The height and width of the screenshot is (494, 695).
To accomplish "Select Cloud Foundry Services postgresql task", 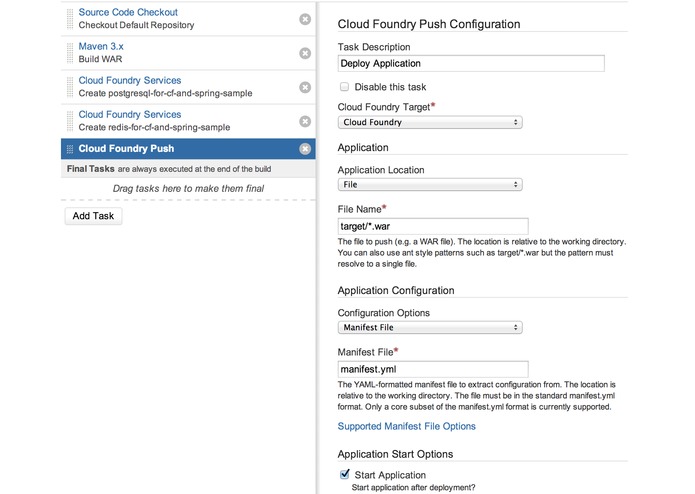I will [130, 80].
